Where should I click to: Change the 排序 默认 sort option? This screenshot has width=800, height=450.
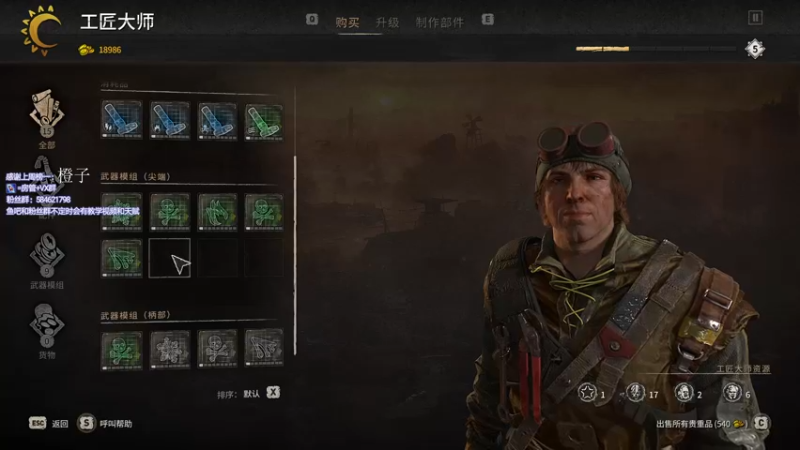tap(273, 392)
